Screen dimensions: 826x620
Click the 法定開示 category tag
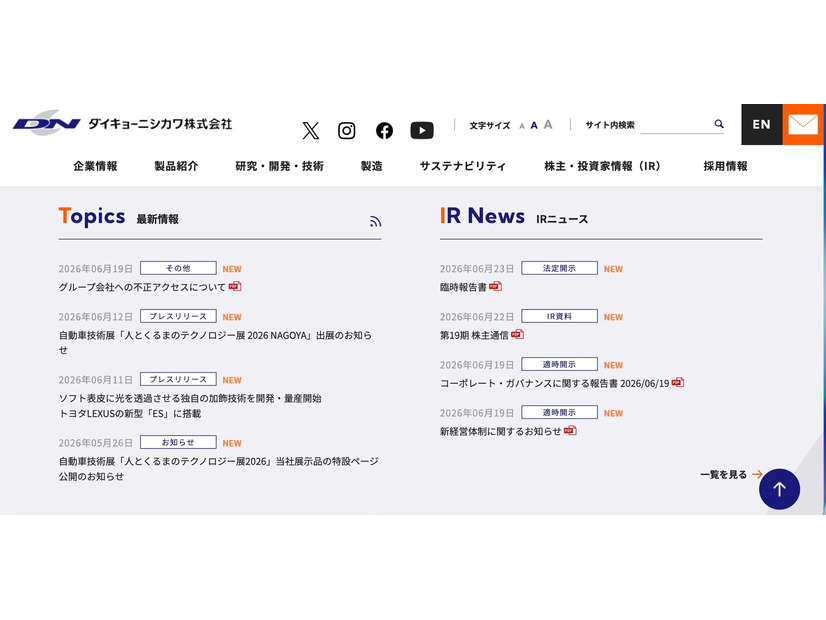pyautogui.click(x=559, y=268)
